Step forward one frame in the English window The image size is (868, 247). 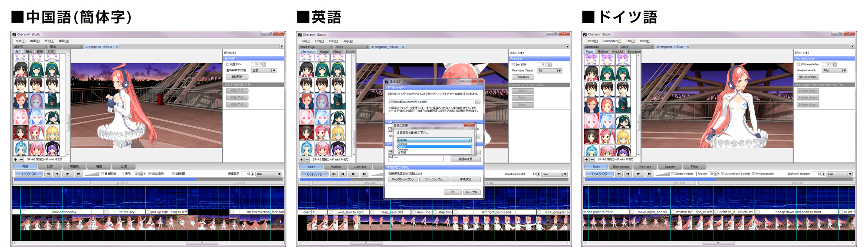(x=364, y=174)
